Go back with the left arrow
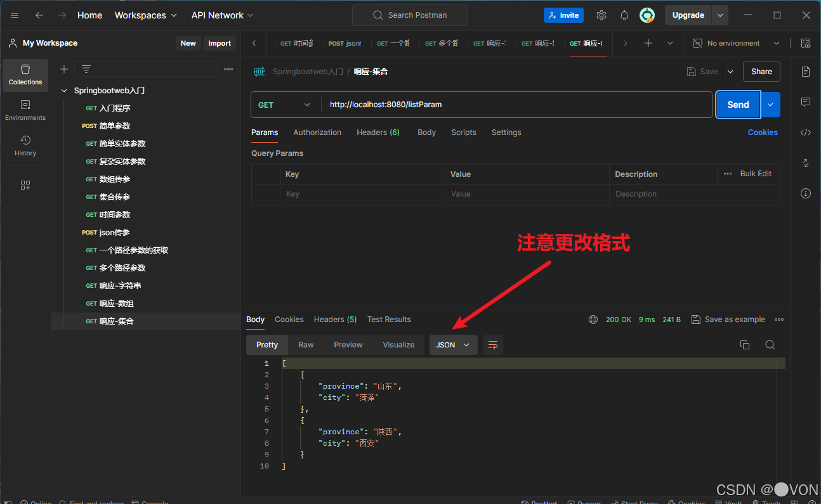Image resolution: width=821 pixels, height=504 pixels. (x=39, y=15)
